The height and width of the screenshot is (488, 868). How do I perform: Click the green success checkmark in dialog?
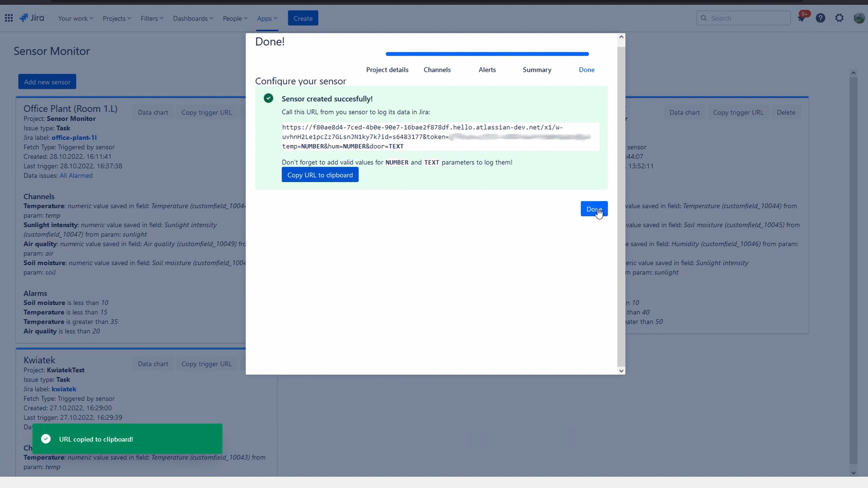point(269,99)
